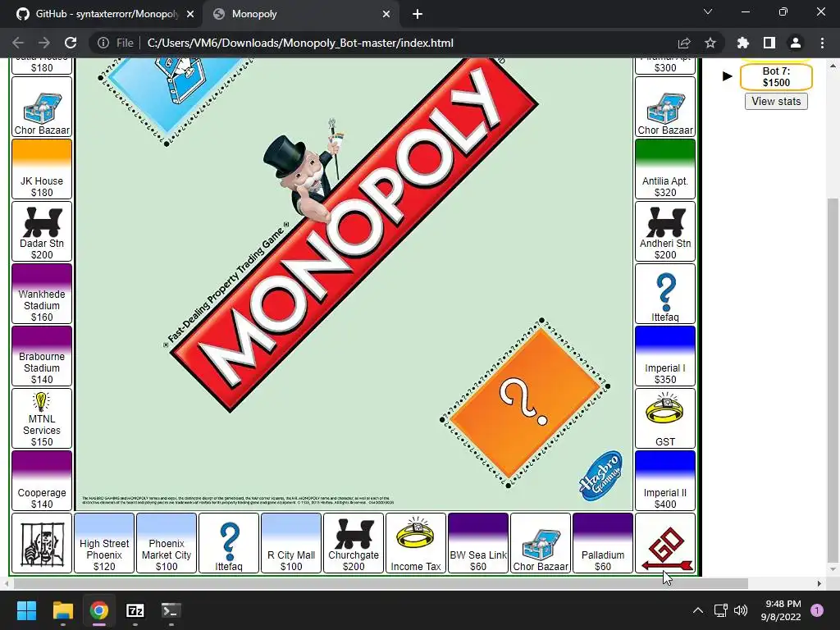Screen dimensions: 840x630
Task: Click the Jail corner cell icon
Action: point(42,543)
